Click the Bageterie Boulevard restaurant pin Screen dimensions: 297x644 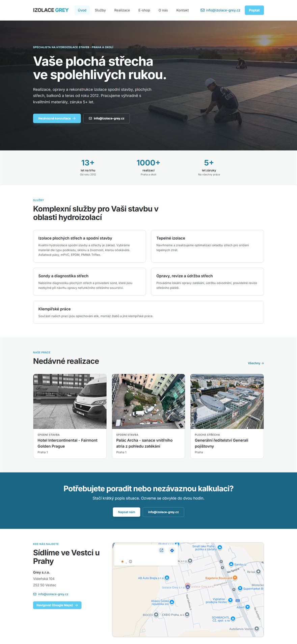click(235, 578)
